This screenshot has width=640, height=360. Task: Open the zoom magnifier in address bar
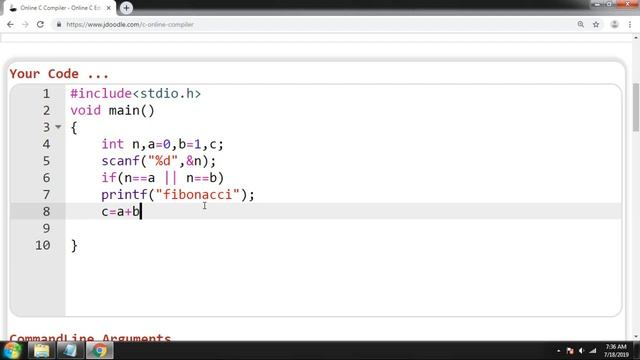[580, 24]
